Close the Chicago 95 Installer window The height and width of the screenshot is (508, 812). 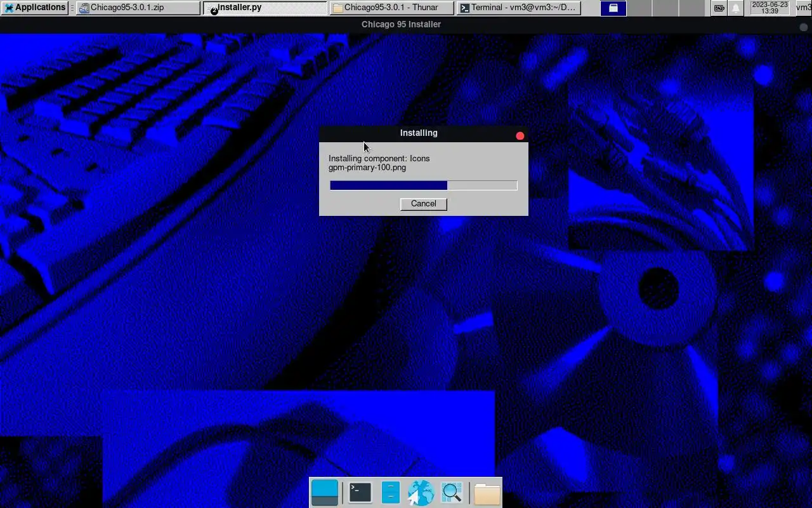pyautogui.click(x=804, y=27)
